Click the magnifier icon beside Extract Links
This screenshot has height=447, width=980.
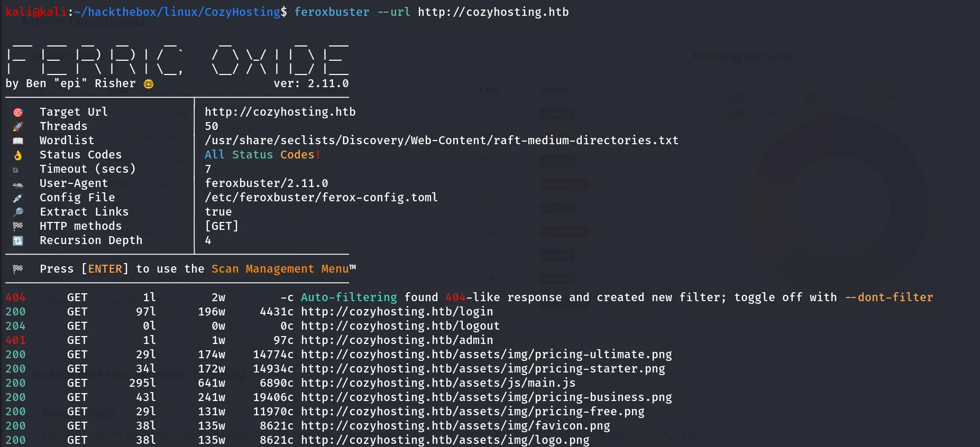pos(18,212)
